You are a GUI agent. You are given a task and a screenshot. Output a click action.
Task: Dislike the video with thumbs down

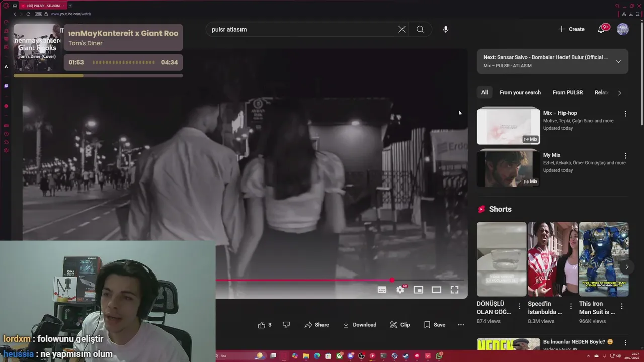(x=286, y=325)
